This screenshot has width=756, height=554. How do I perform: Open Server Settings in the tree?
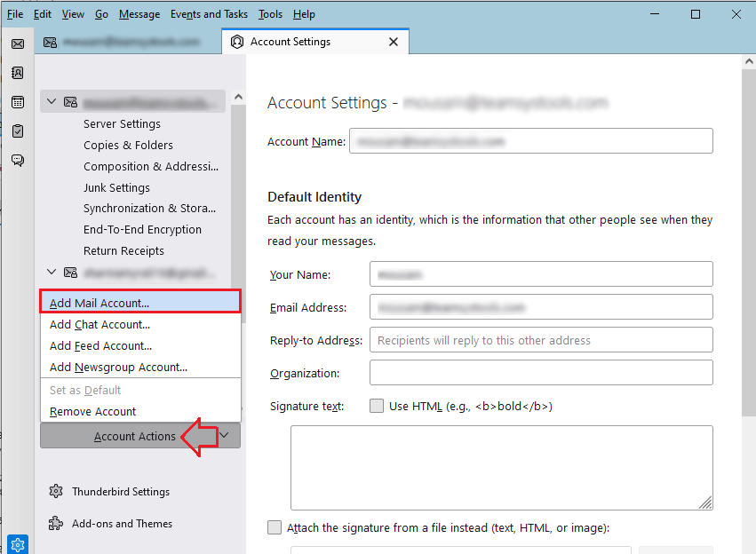coord(122,123)
